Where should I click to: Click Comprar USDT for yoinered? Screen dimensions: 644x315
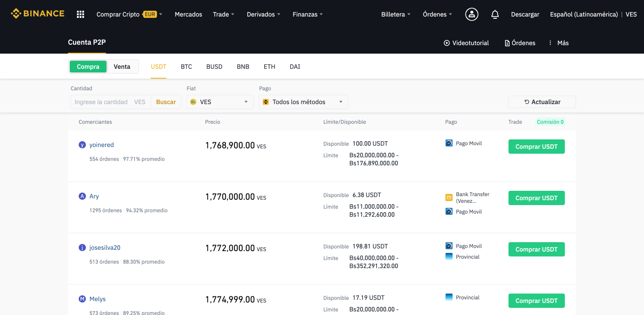(537, 147)
